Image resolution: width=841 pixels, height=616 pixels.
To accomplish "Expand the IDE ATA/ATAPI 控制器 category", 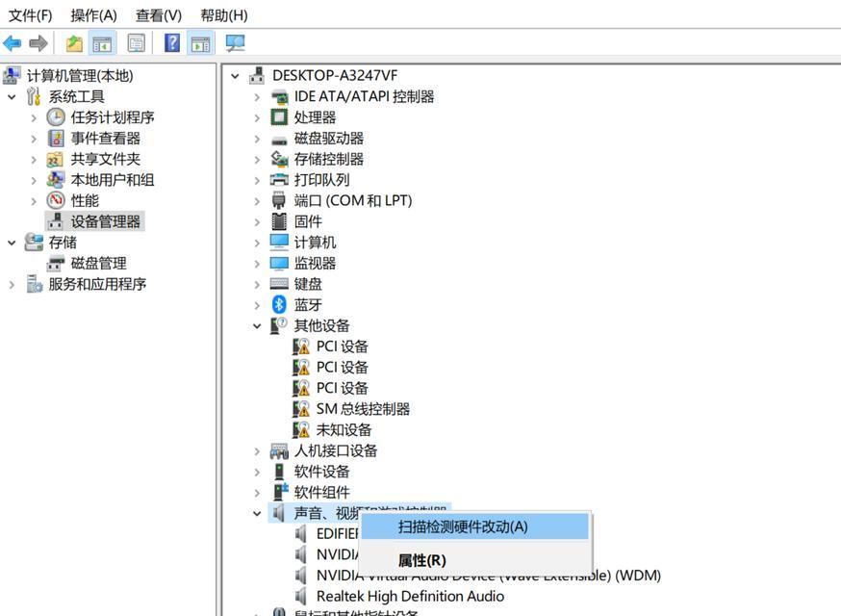I will [257, 96].
